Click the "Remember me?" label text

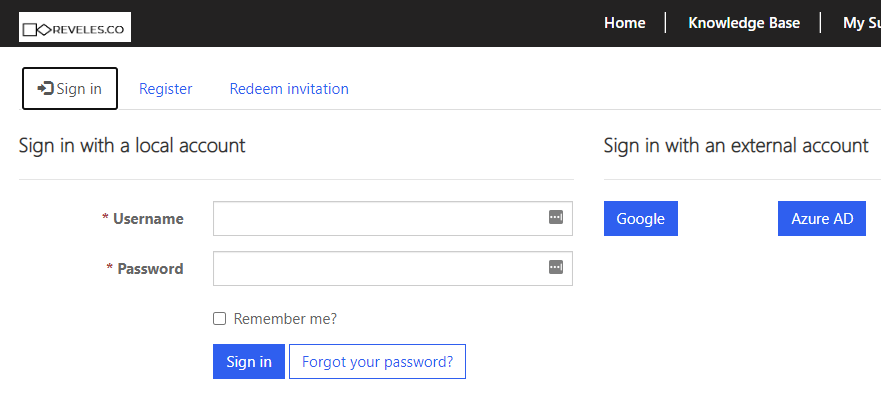tap(285, 319)
